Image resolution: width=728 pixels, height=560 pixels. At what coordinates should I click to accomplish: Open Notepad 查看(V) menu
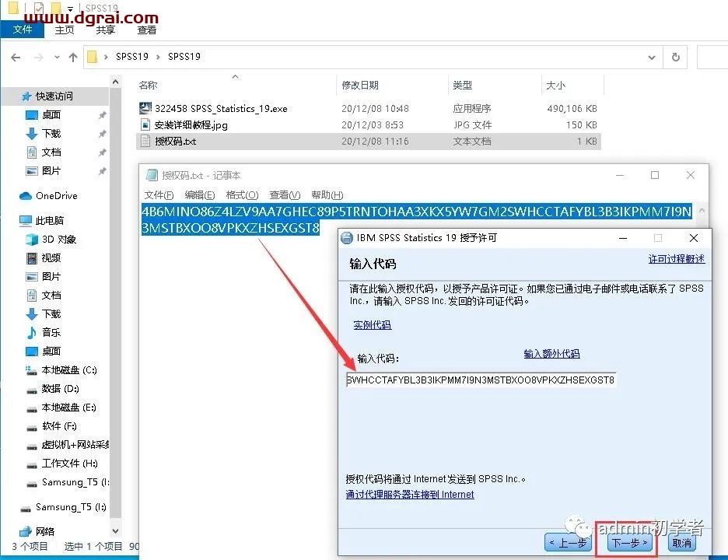285,195
